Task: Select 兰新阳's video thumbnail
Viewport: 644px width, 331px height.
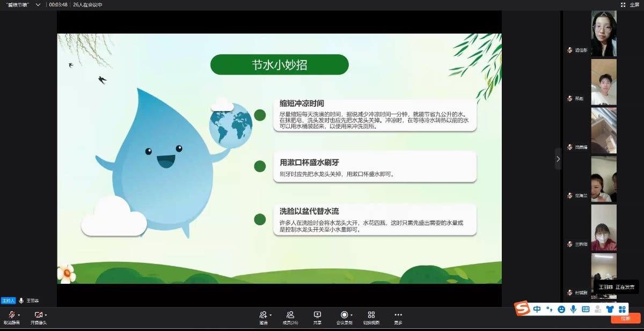Action: point(604,227)
